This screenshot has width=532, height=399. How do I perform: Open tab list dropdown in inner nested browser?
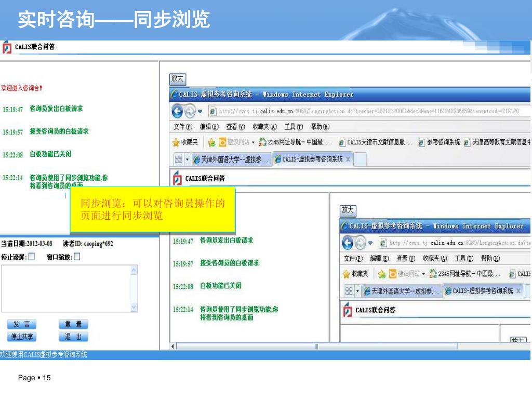click(x=357, y=291)
